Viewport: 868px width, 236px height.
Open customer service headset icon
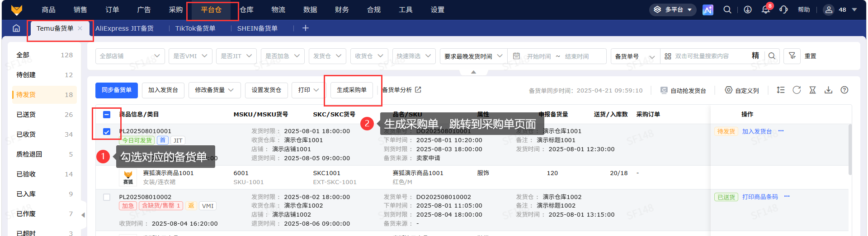click(784, 9)
